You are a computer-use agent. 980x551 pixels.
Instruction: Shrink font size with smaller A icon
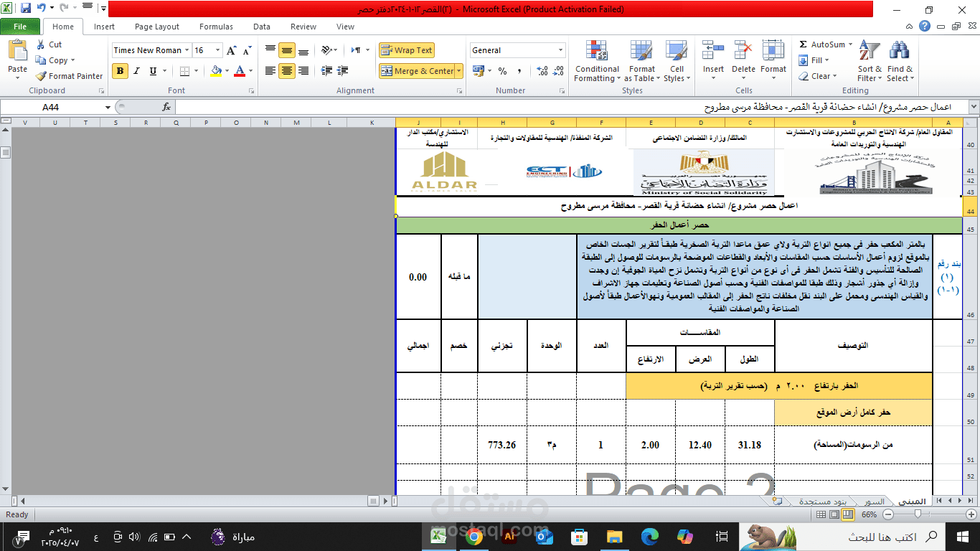(248, 50)
